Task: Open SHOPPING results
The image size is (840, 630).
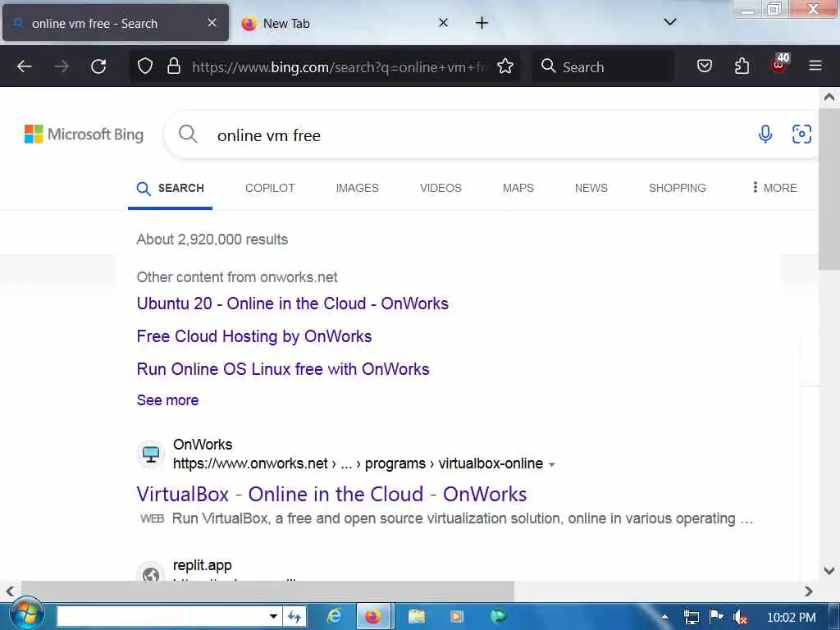Action: click(677, 188)
